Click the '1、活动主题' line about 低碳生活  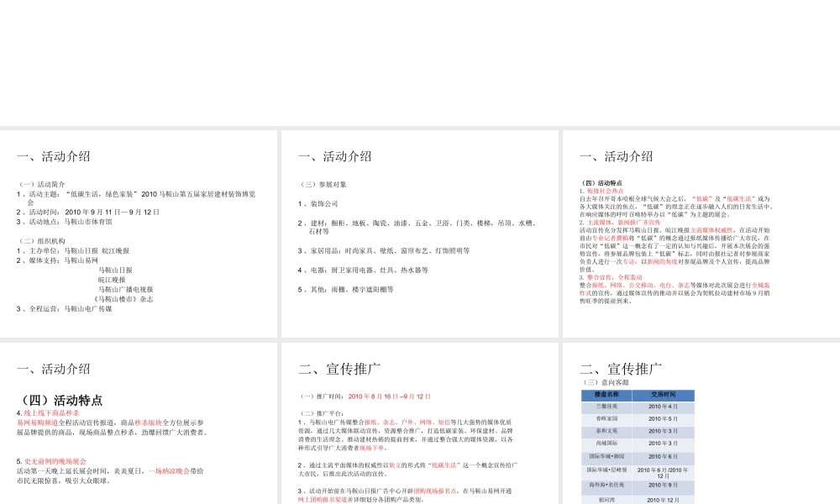point(136,197)
